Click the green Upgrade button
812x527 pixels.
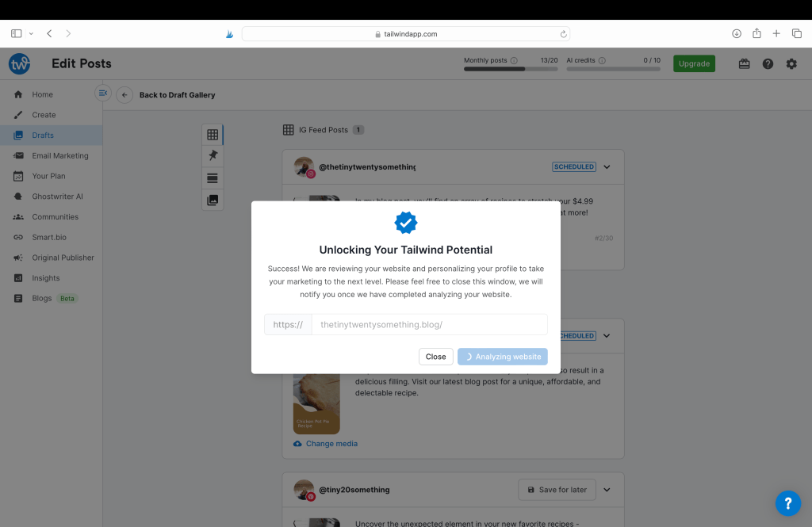coord(694,64)
